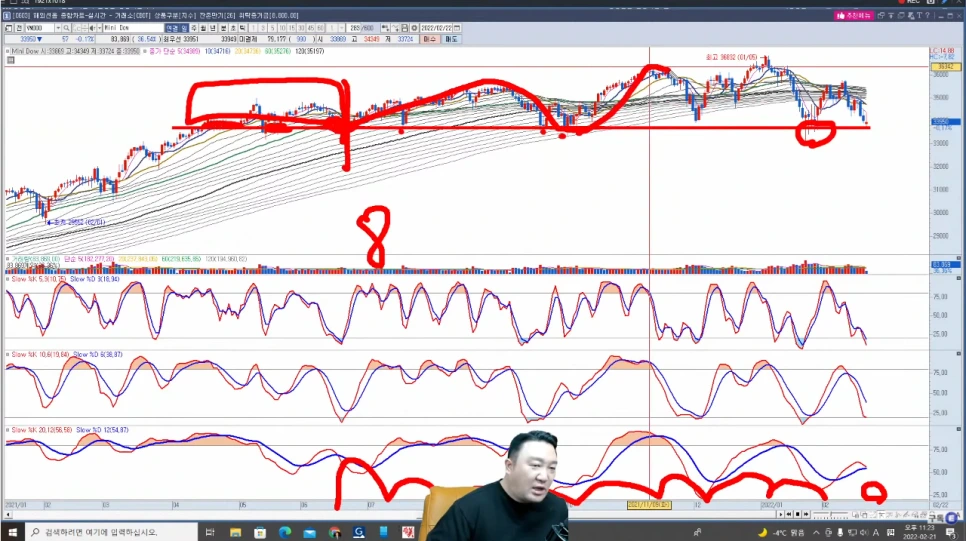Open the Task View icon on taskbar
The image size is (966, 541).
point(209,532)
